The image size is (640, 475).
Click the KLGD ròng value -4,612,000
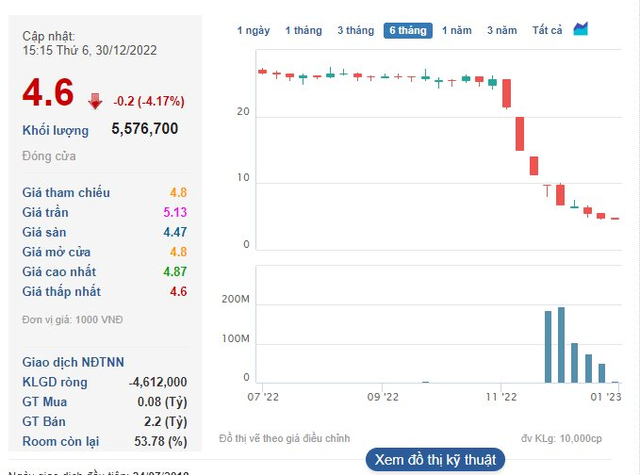(158, 382)
